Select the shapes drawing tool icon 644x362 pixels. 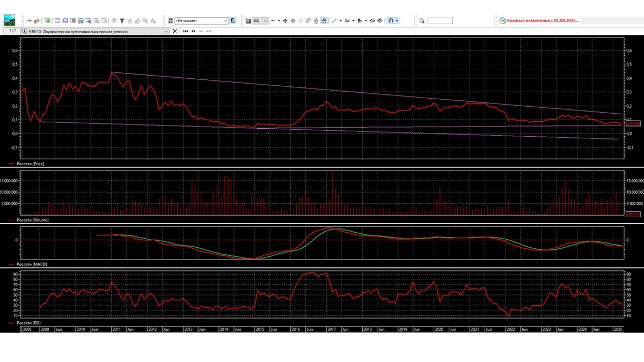click(360, 21)
